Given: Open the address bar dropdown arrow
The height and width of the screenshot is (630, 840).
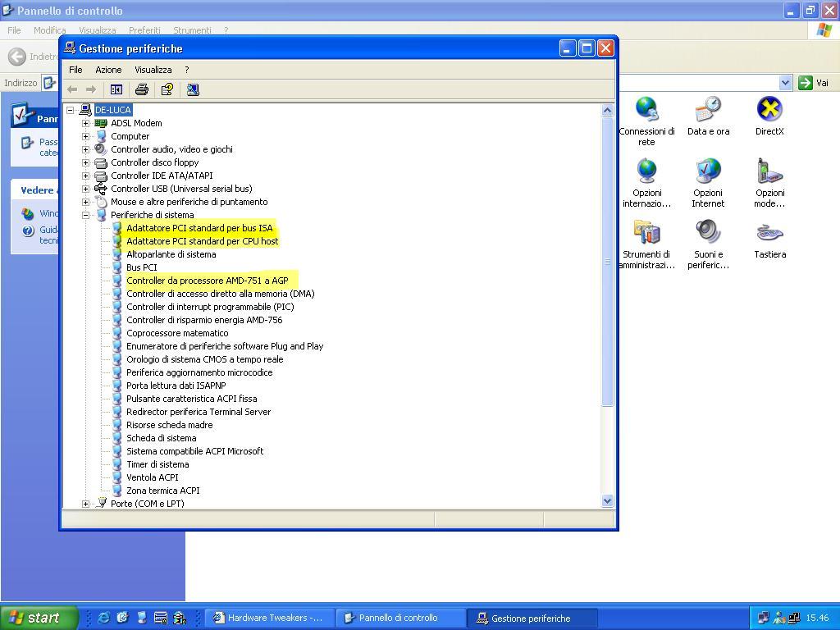Looking at the screenshot, I should coord(785,83).
